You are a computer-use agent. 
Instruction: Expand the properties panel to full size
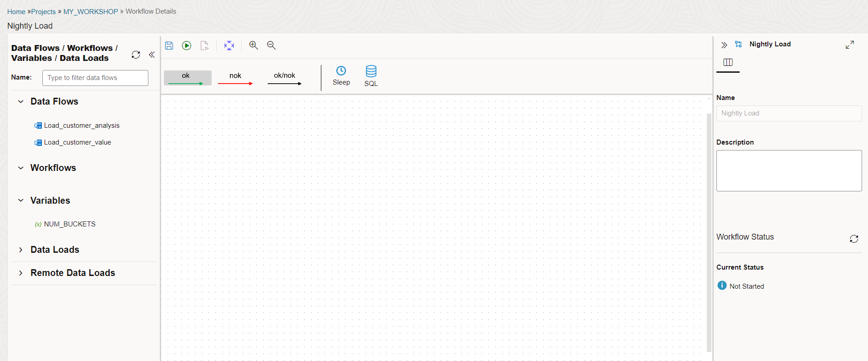[850, 45]
